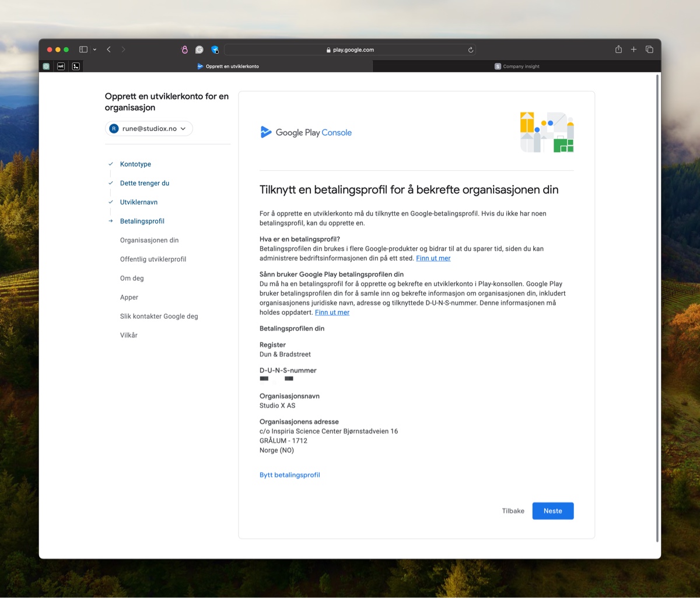Screen dimensions: 700x598
Task: Show the tab overview icon
Action: (x=649, y=50)
